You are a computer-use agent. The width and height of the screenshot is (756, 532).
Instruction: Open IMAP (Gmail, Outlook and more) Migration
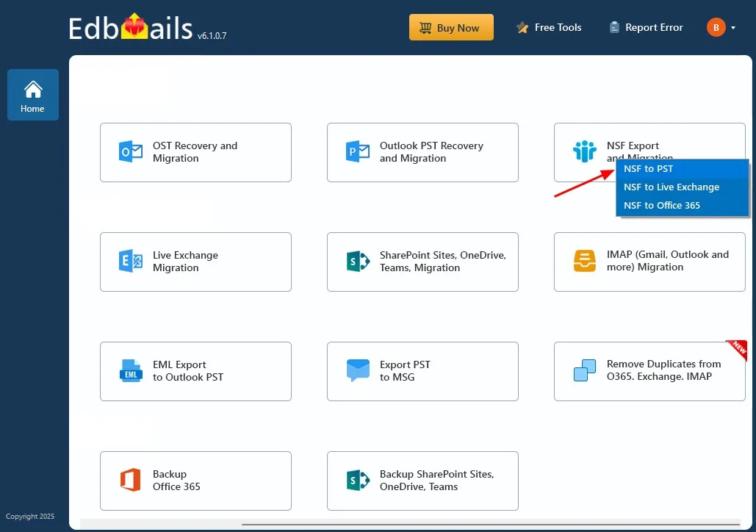(x=649, y=262)
